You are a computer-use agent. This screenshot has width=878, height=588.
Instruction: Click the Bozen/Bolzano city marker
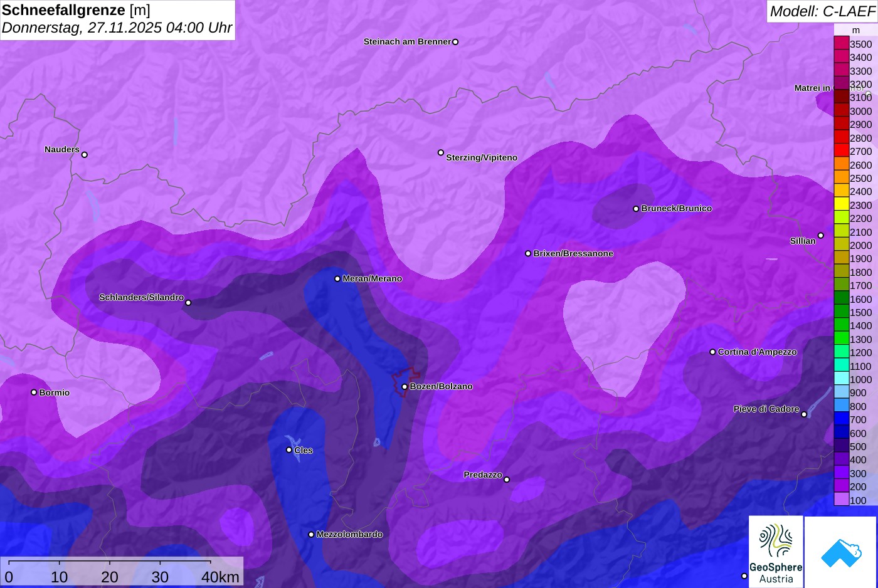(405, 387)
